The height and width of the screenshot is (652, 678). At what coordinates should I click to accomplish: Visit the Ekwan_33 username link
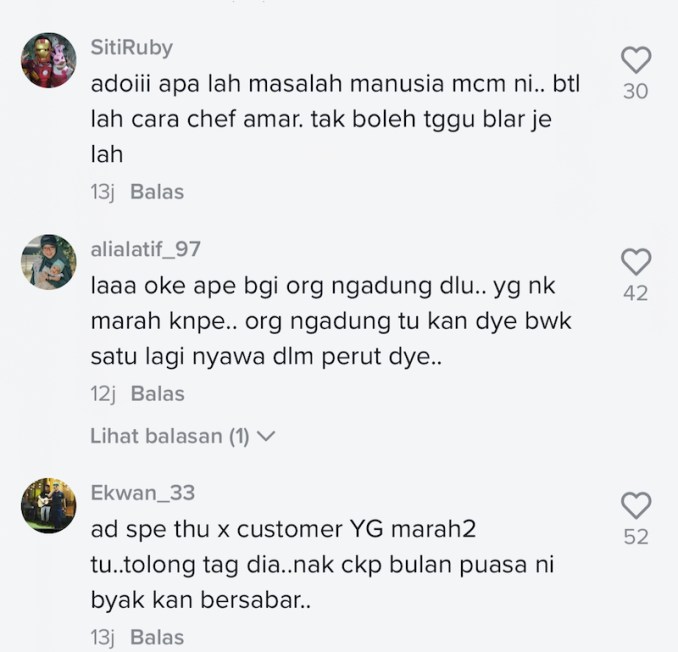tap(143, 493)
